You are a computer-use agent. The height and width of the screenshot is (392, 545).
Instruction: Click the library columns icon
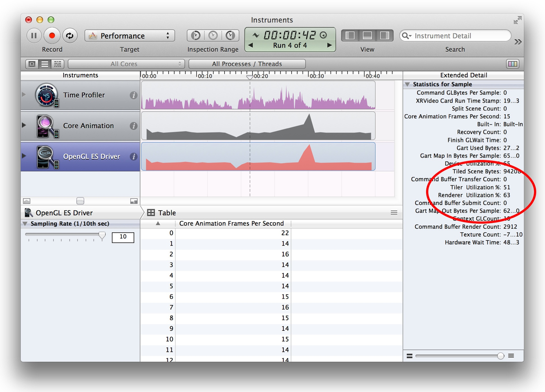pyautogui.click(x=513, y=64)
